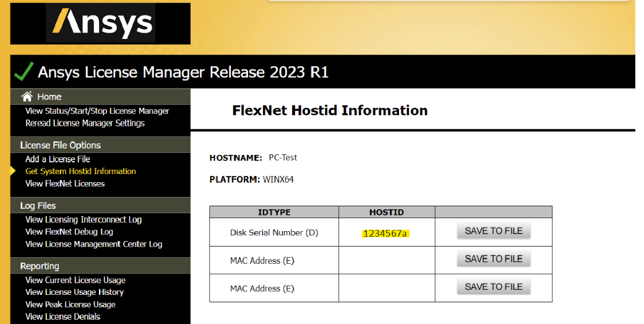Select Reread License Manager Settings

tap(85, 123)
